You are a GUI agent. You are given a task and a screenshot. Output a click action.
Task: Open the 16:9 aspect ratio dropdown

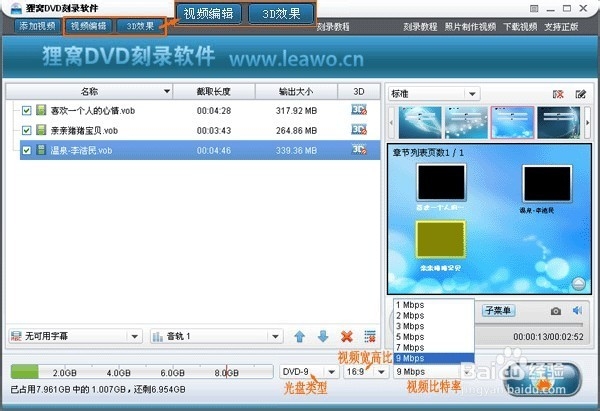click(x=366, y=372)
